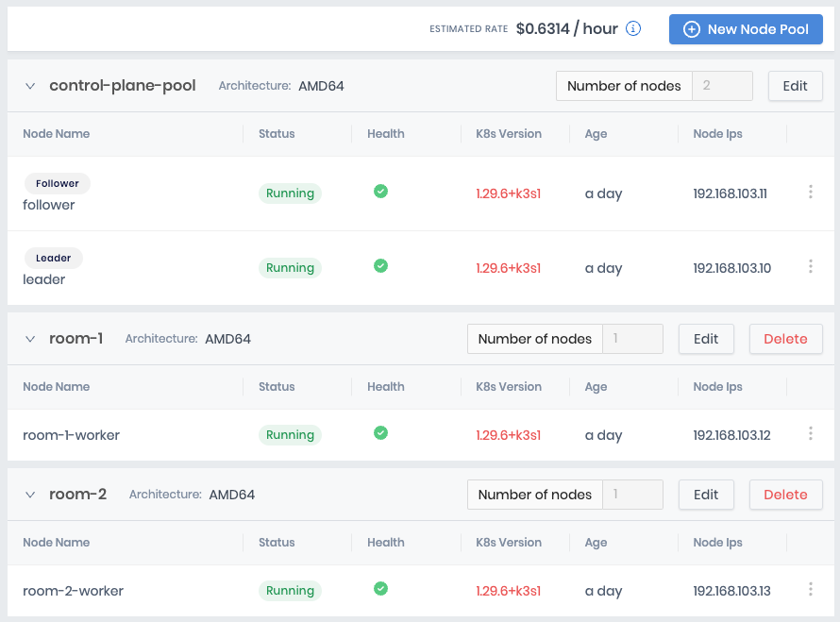Click the Leader role badge
Viewport: 840px width, 622px height.
(x=54, y=258)
